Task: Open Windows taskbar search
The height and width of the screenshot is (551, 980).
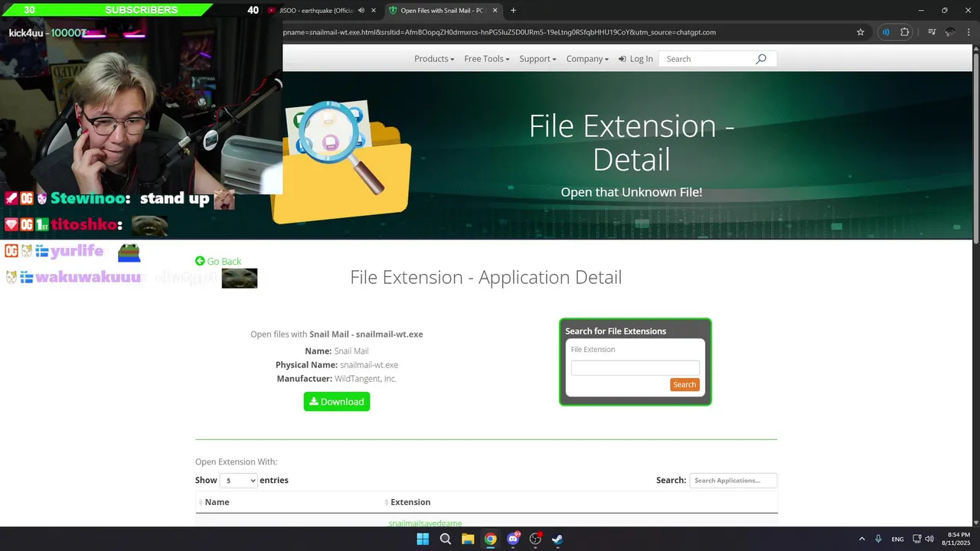Action: tap(445, 540)
